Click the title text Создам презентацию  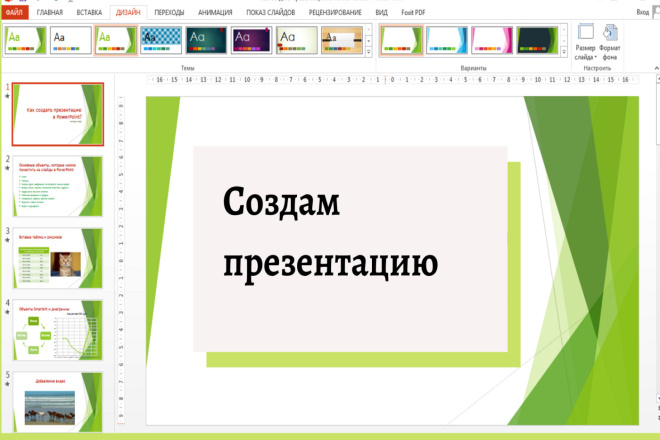tap(330, 234)
